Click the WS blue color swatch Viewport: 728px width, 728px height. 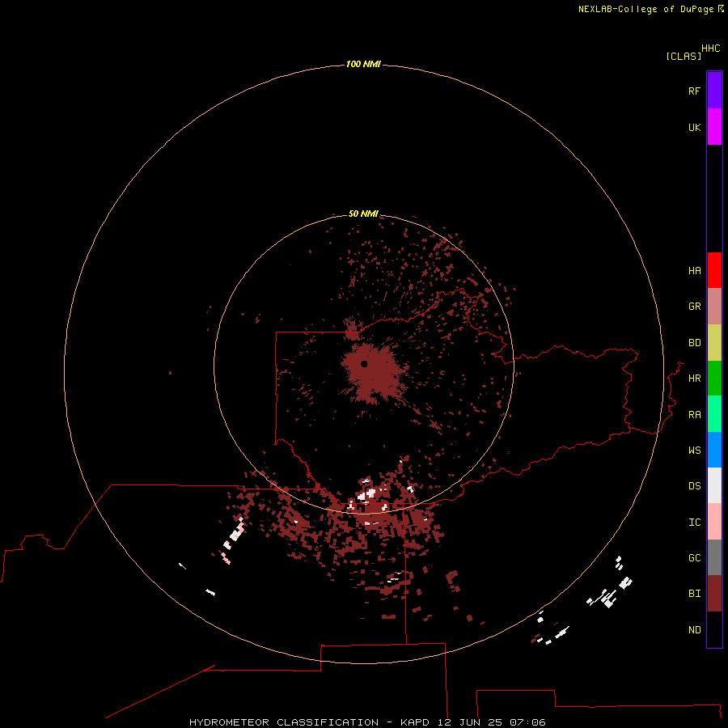click(714, 450)
